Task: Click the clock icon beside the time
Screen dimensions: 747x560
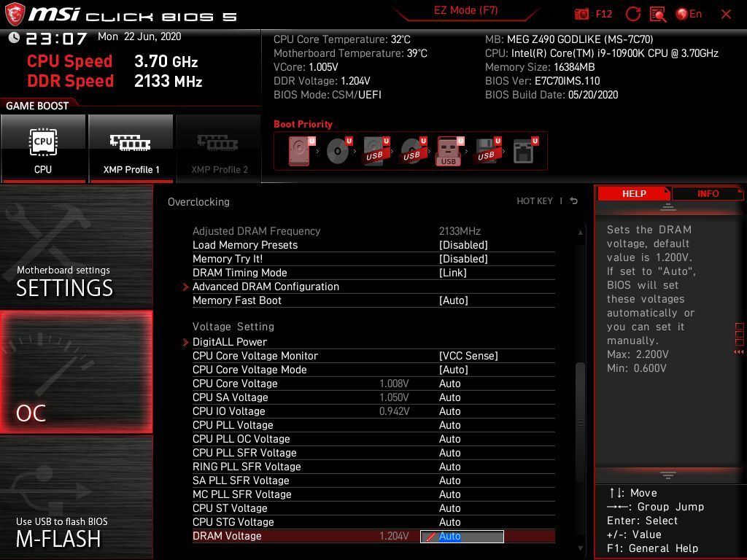Action: tap(14, 37)
